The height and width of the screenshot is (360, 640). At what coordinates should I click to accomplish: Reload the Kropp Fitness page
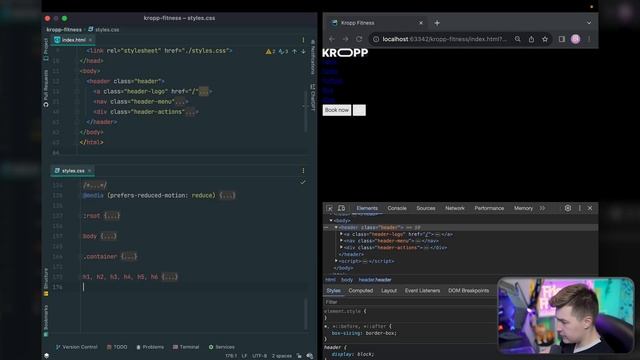359,39
